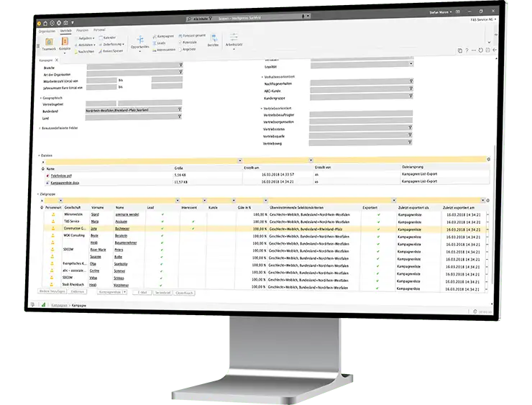Expand the Benutzerdefinierte Felder section
The image size is (532, 405).
[40, 128]
